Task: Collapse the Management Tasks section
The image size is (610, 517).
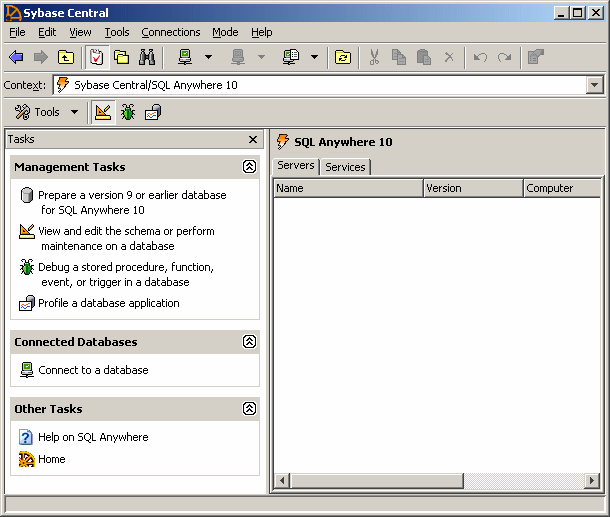Action: pyautogui.click(x=249, y=166)
